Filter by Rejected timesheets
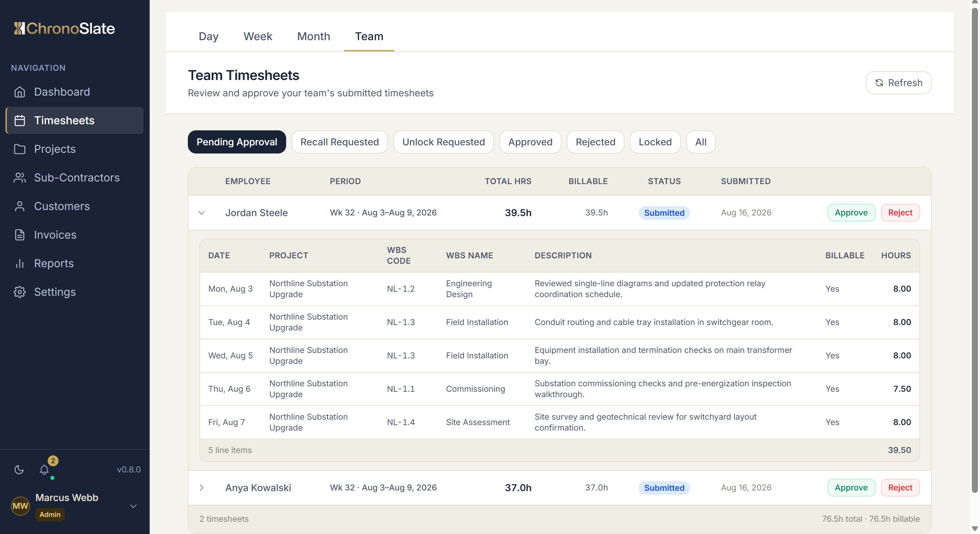The height and width of the screenshot is (534, 980). 595,142
